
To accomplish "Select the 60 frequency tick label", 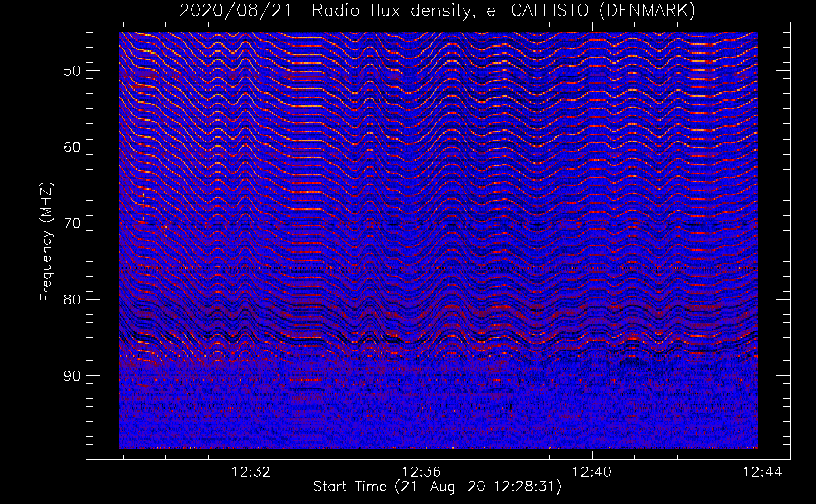I will [x=72, y=147].
